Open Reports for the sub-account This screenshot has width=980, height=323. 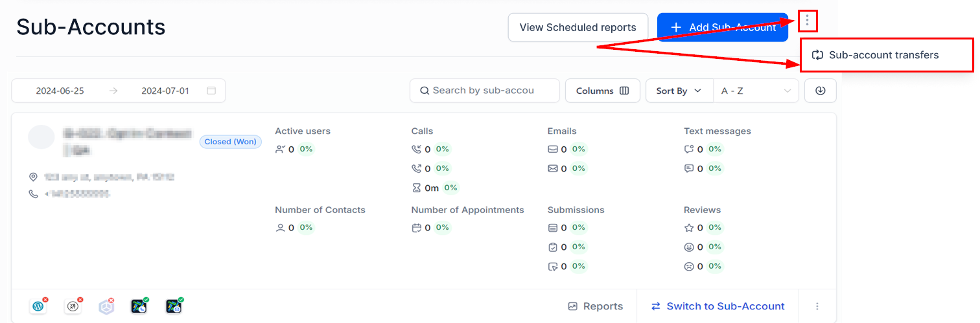[596, 306]
